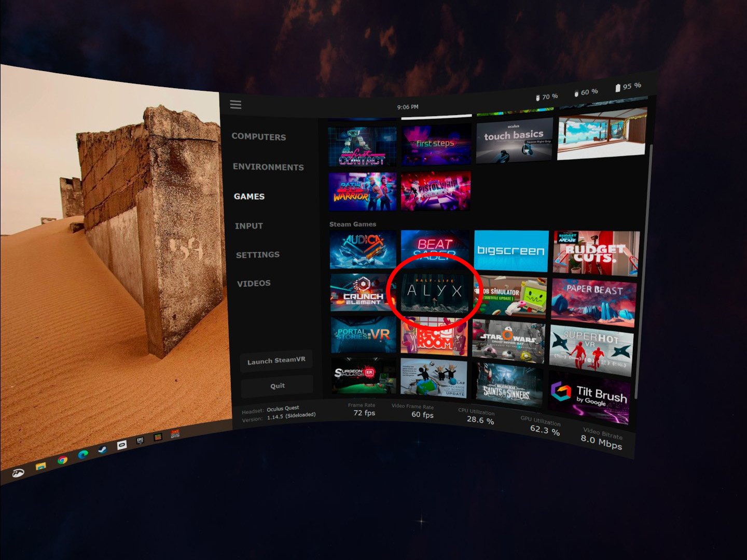Open the Environments tab
The image size is (747, 560).
[268, 167]
